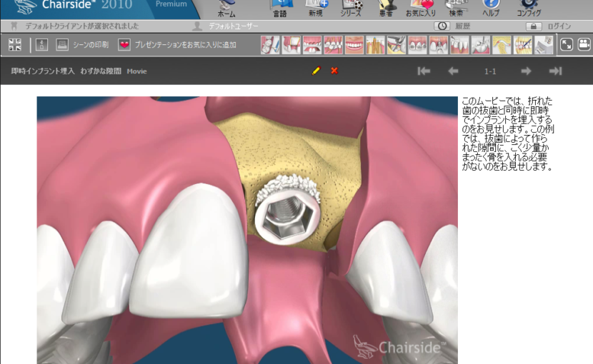Select the teeth with blue pen thumbnail
Image resolution: width=593 pixels, height=364 pixels.
[x=523, y=45]
